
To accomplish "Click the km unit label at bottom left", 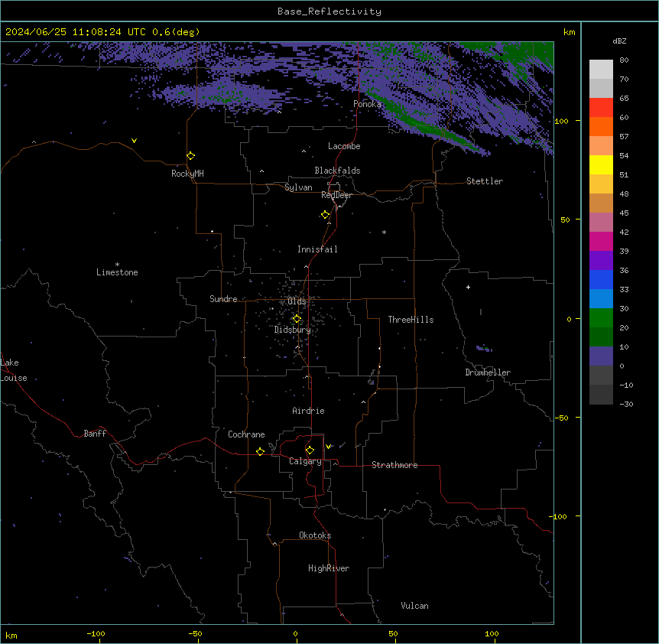I will point(11,635).
